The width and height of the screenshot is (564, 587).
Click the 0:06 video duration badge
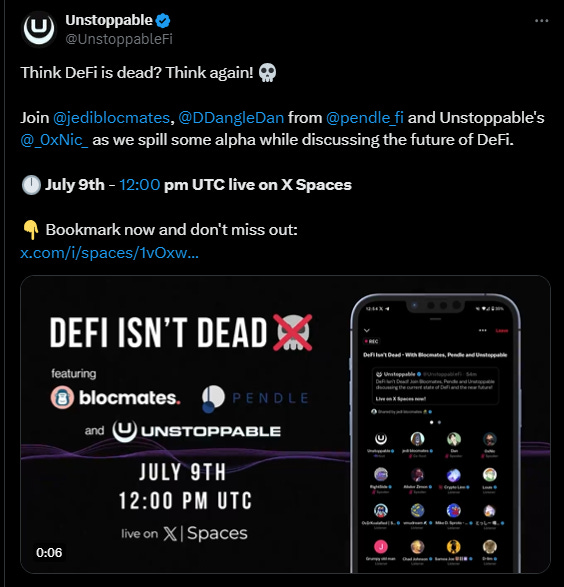click(49, 553)
